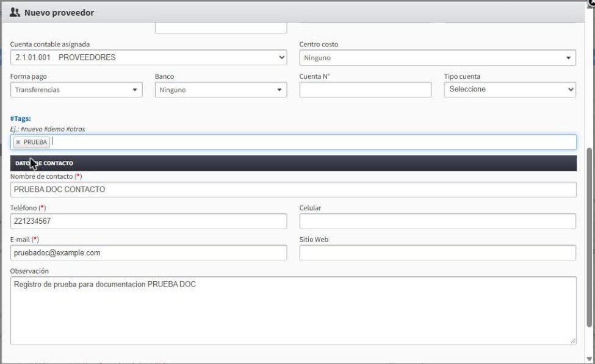
Task: Focus the Sitio Web input field
Action: pos(438,253)
